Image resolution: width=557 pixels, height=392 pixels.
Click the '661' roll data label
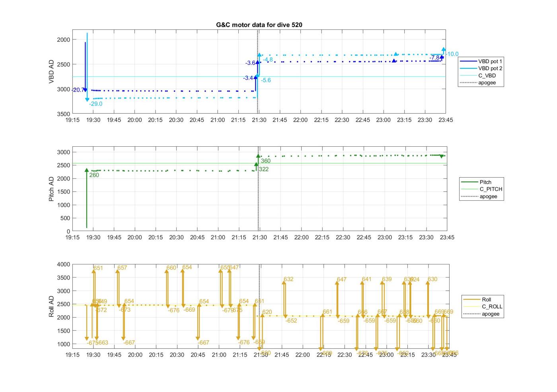coord(327,312)
